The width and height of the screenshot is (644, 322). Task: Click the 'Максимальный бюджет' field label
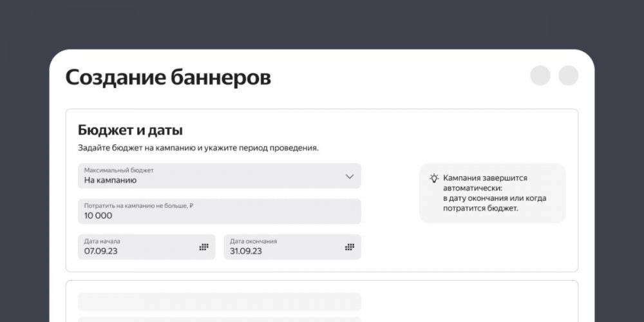coord(118,171)
